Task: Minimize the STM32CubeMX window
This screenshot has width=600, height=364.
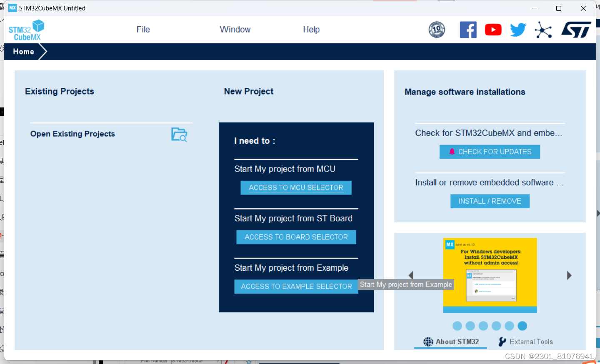Action: tap(535, 8)
